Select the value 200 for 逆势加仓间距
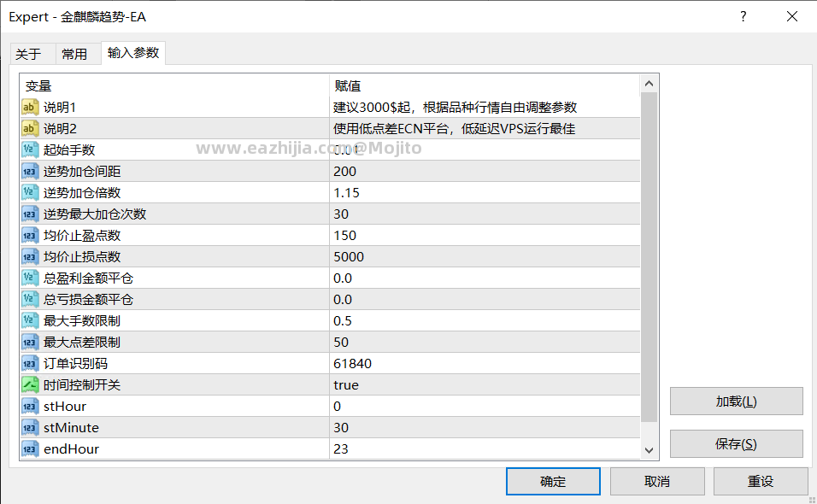Viewport: 817px width, 504px height. pos(345,172)
